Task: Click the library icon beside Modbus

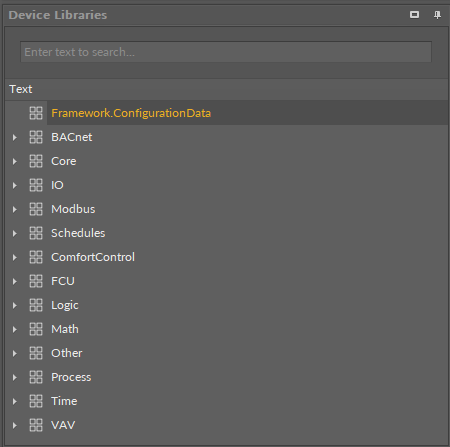Action: click(36, 209)
